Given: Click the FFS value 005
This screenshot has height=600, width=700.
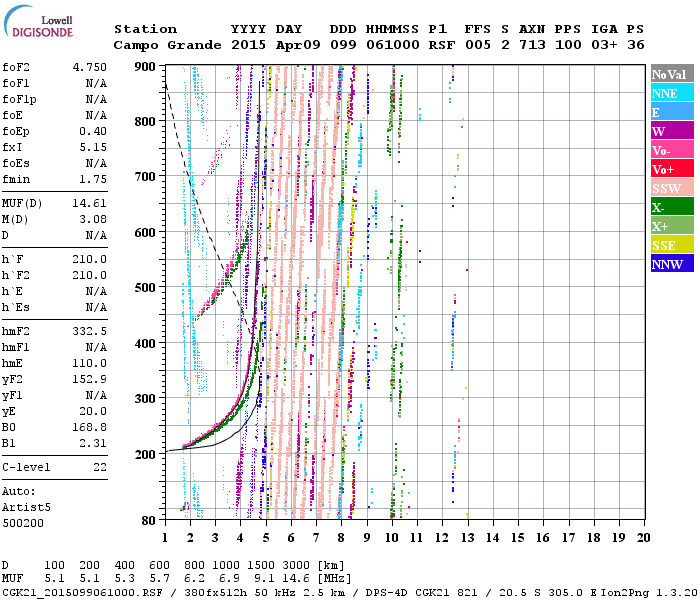Looking at the screenshot, I should [x=478, y=45].
